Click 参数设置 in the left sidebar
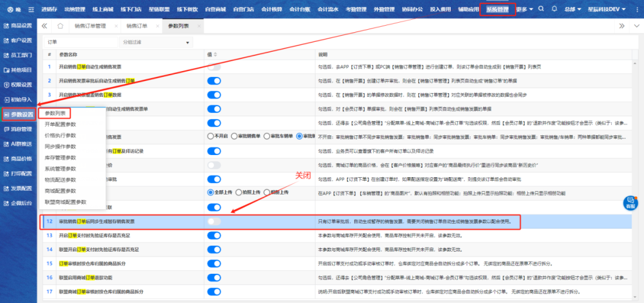 point(18,114)
